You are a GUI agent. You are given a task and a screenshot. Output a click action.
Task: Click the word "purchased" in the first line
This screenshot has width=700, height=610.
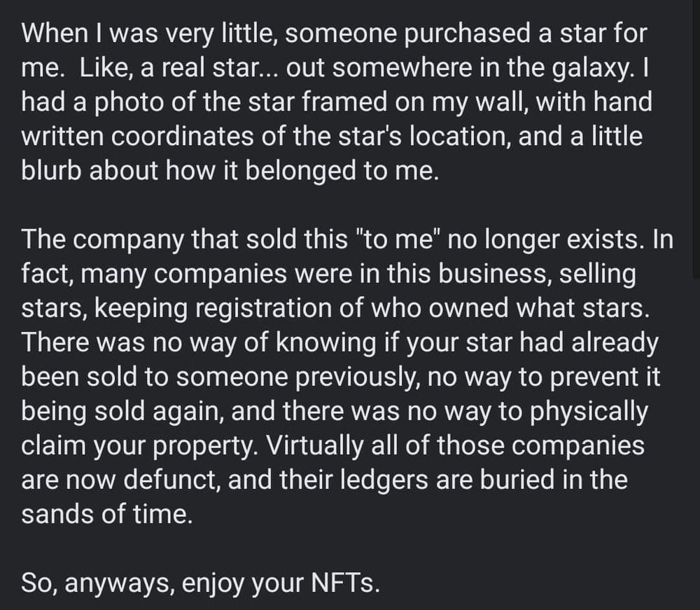point(430,35)
